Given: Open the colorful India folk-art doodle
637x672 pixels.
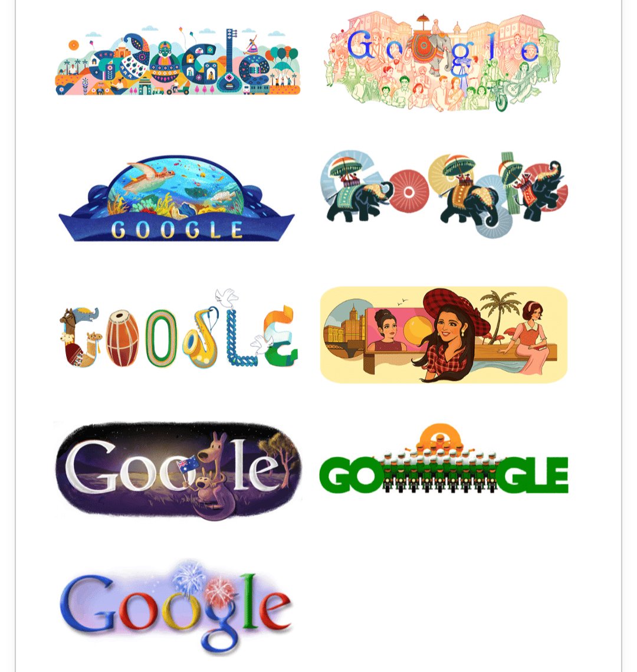Looking at the screenshot, I should click(x=178, y=61).
